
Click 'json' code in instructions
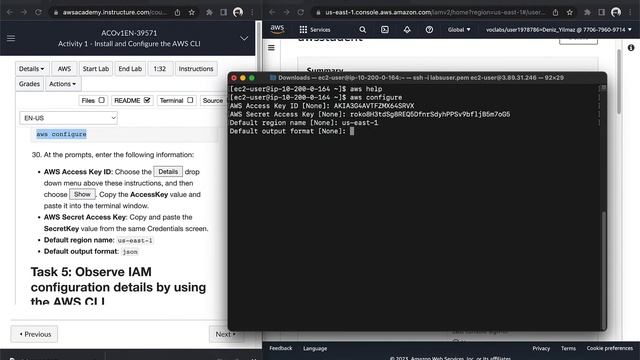(130, 252)
